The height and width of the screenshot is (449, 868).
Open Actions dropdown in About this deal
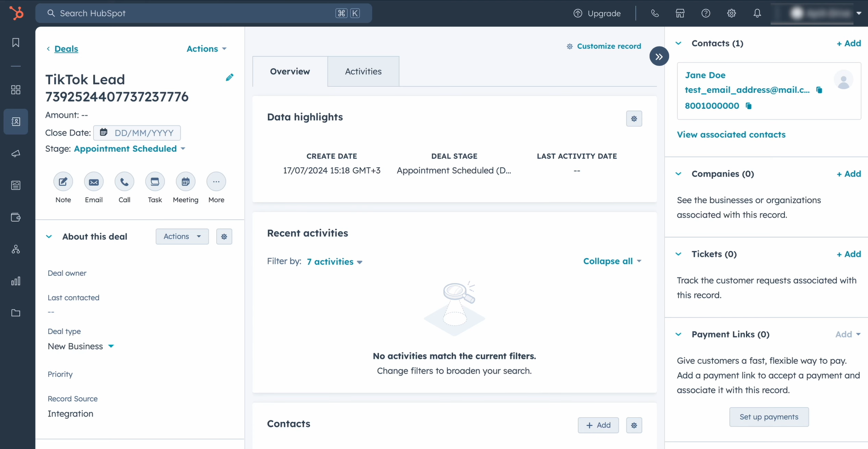[x=182, y=237]
